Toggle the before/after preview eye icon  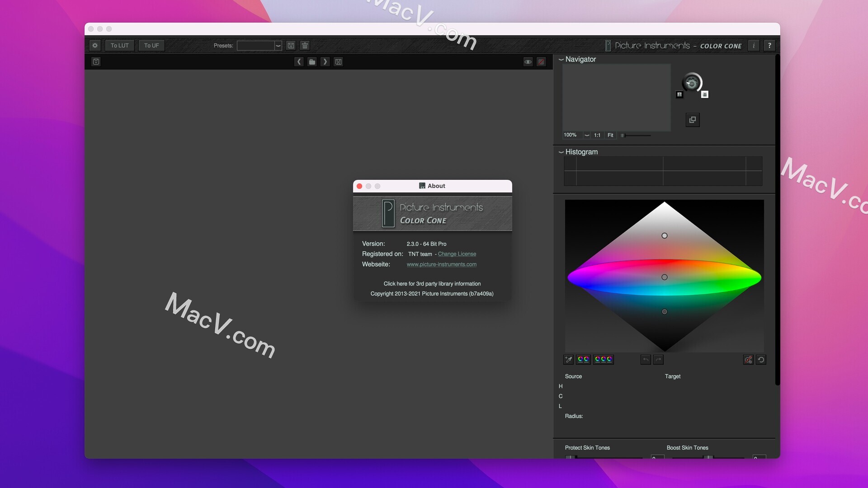point(528,62)
